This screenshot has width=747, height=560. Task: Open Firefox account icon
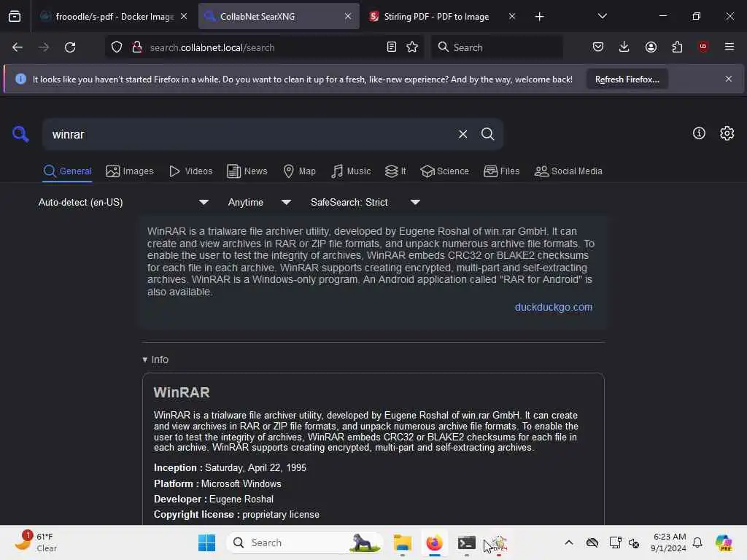click(651, 47)
